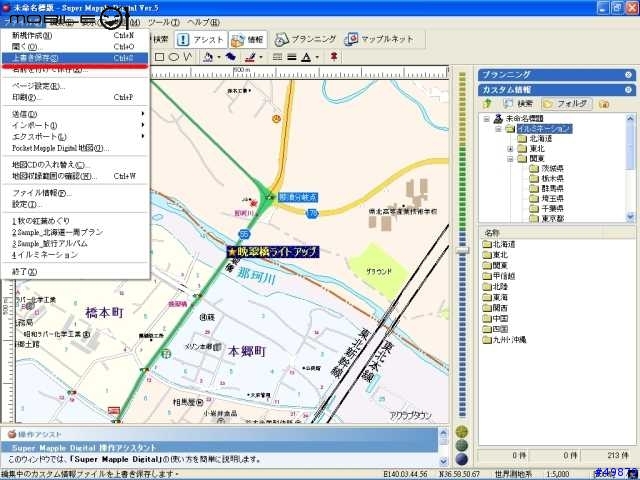Click the フォルダ button in custom info panel
640x480 pixels.
coord(567,104)
